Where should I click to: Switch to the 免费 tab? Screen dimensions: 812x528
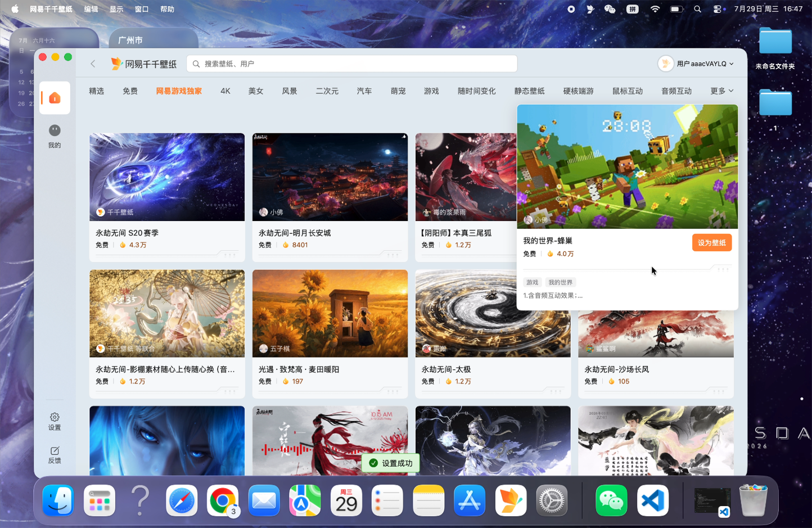tap(130, 91)
